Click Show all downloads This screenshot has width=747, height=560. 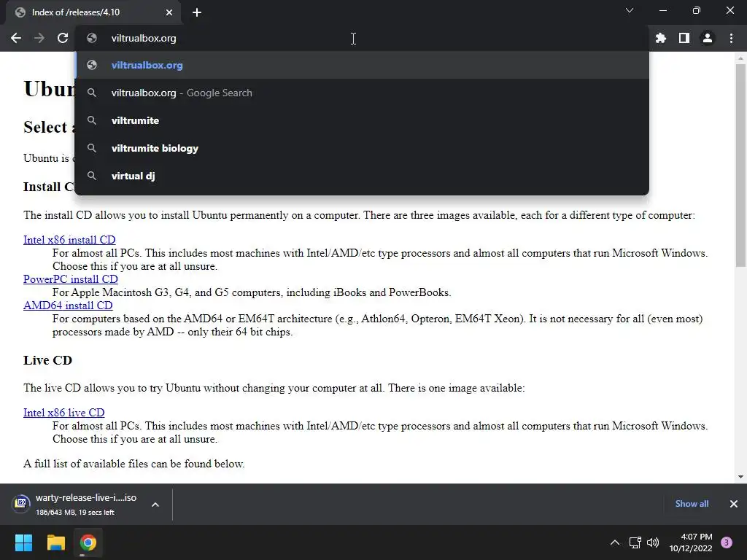pos(692,504)
